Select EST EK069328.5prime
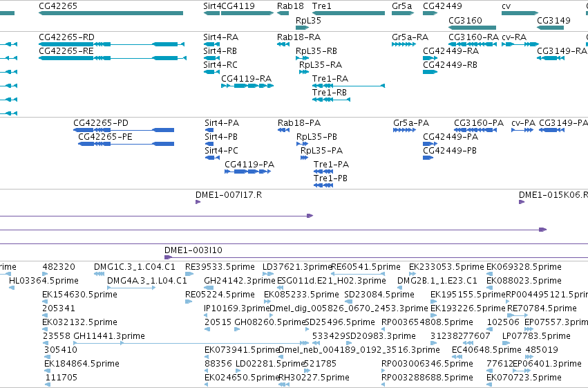The height and width of the screenshot is (388, 588). coord(489,274)
